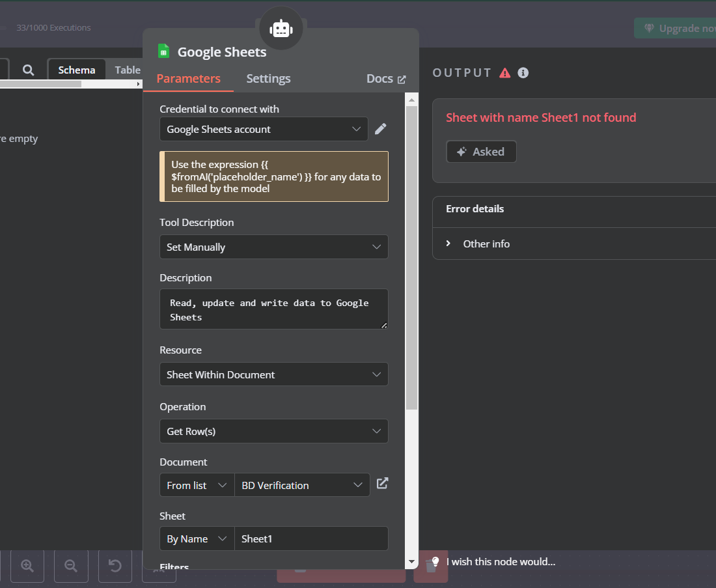
Task: Click the lightbulb feedback icon
Action: pyautogui.click(x=435, y=561)
